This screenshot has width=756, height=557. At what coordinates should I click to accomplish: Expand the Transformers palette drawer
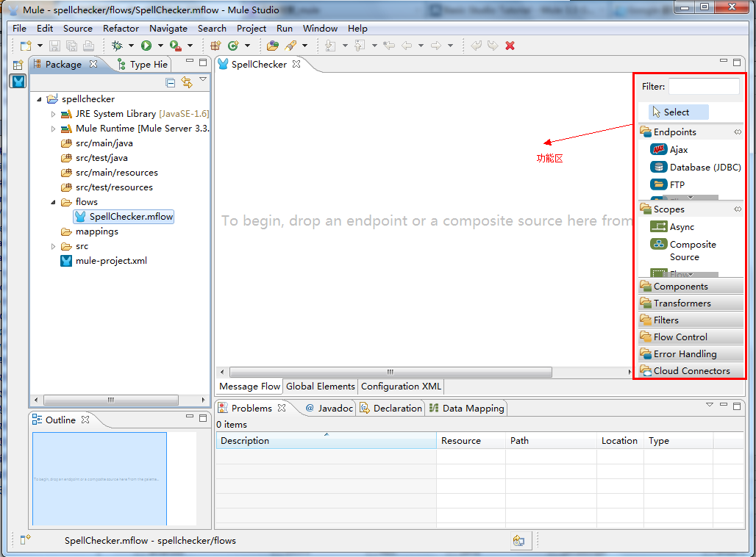pyautogui.click(x=691, y=303)
